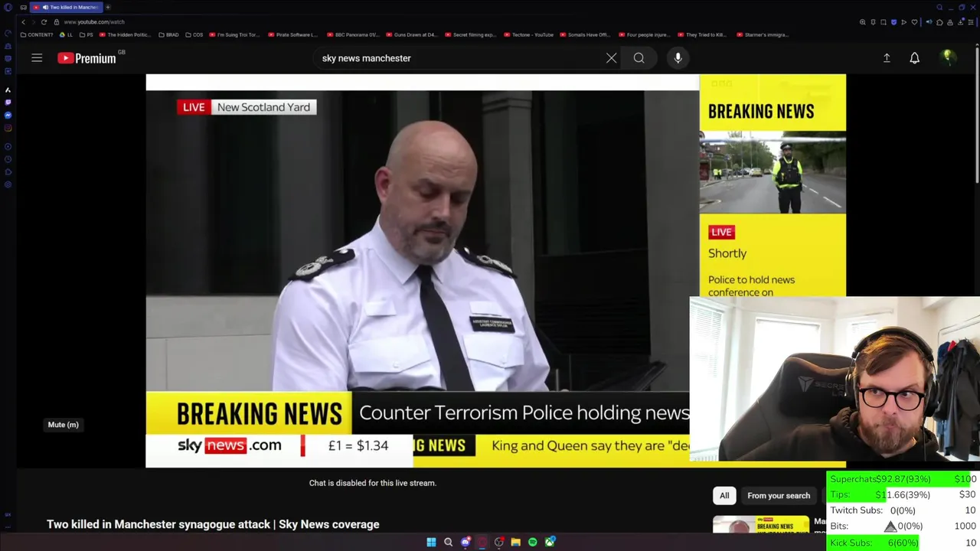This screenshot has height=551, width=980.
Task: Open the Instagram icon in browser sidebar
Action: pyautogui.click(x=8, y=128)
